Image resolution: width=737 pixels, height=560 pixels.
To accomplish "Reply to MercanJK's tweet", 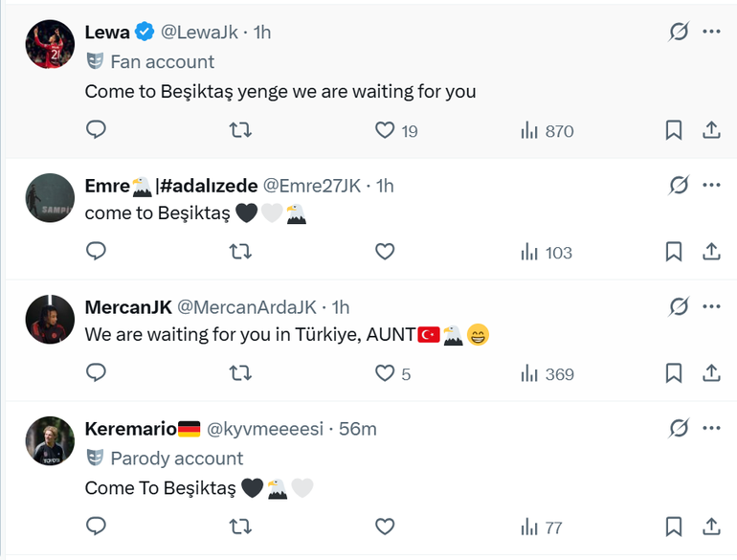I will [96, 373].
